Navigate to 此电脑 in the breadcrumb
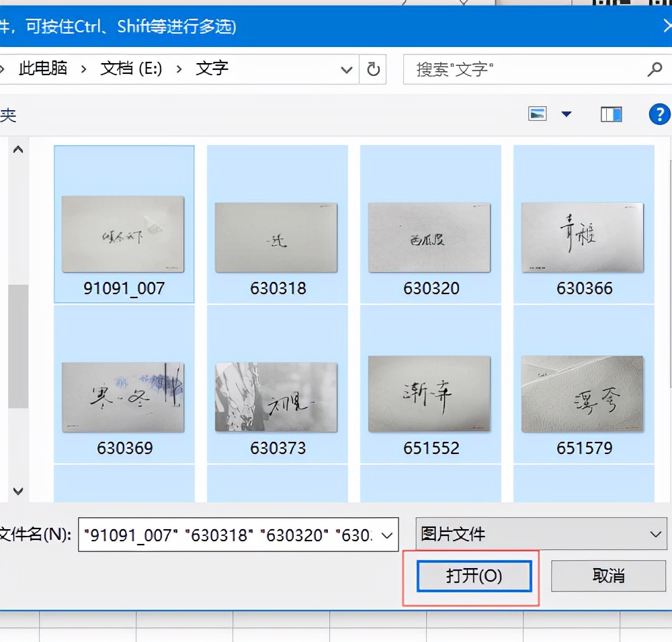Image resolution: width=672 pixels, height=642 pixels. click(x=42, y=68)
